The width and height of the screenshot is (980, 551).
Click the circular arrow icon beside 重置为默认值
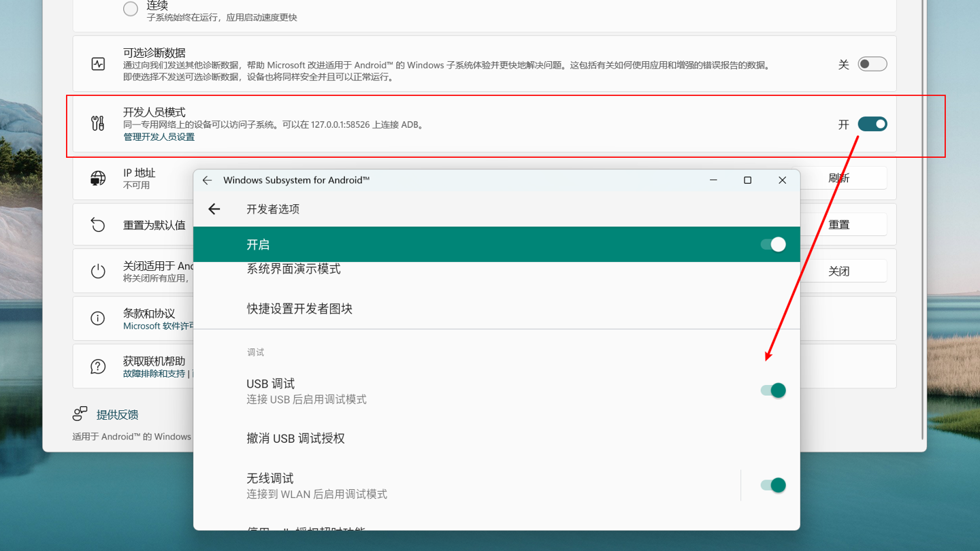tap(97, 224)
